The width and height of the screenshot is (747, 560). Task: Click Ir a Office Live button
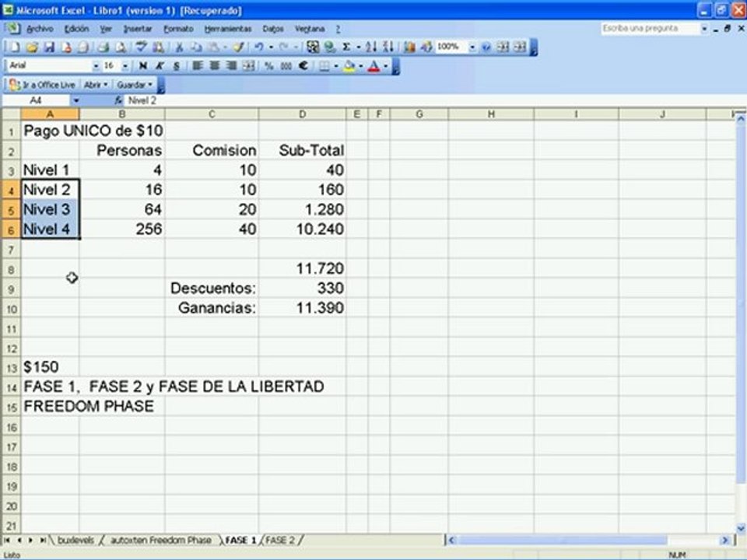[x=43, y=86]
